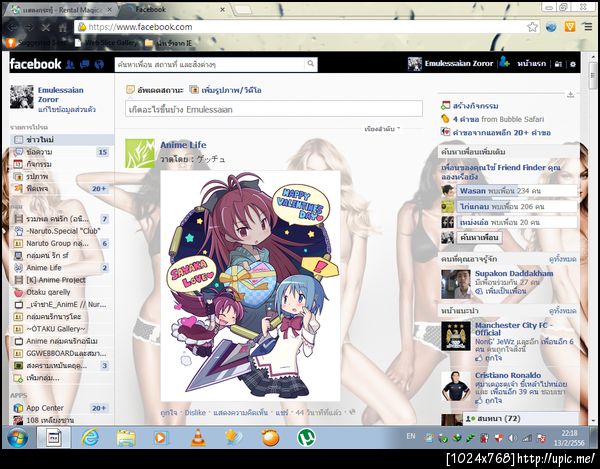The height and width of the screenshot is (469, 600).
Task: Open Messages with 15 unread in sidebar
Action: tap(61, 152)
